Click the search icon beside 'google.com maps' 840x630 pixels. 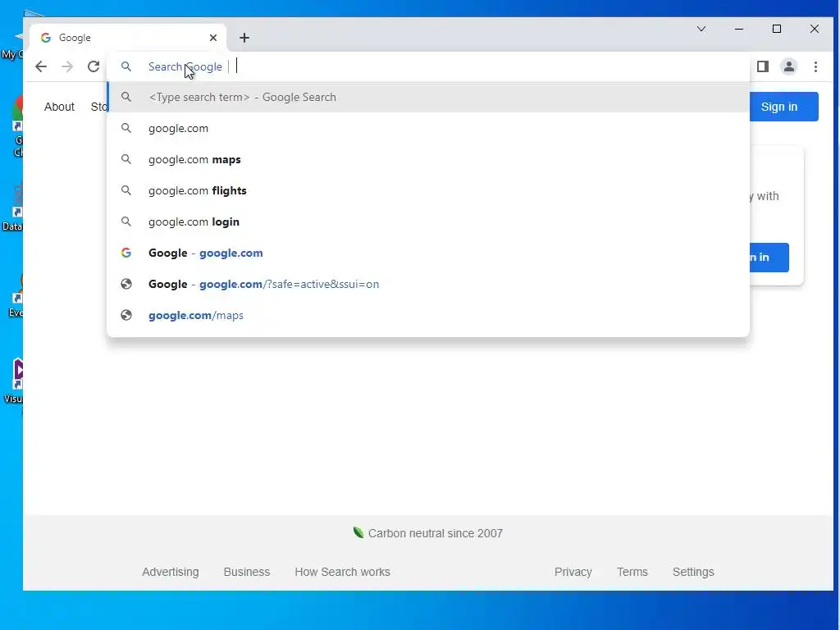(x=126, y=159)
